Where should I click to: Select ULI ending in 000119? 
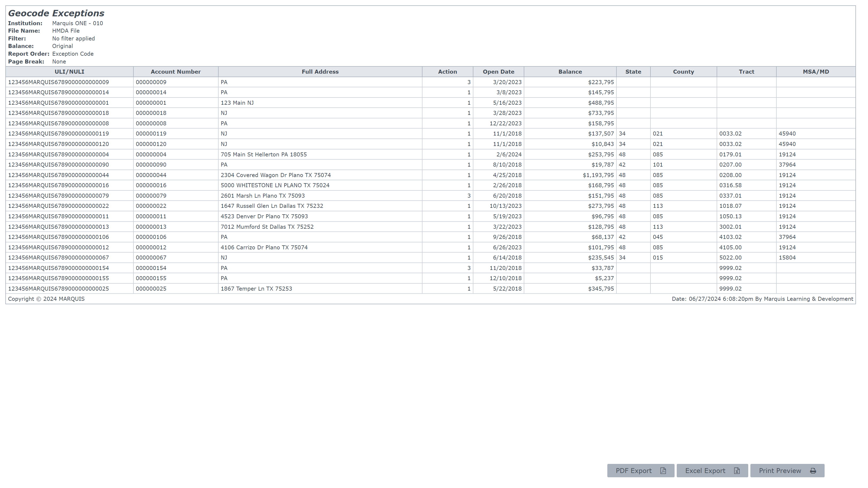tap(58, 134)
